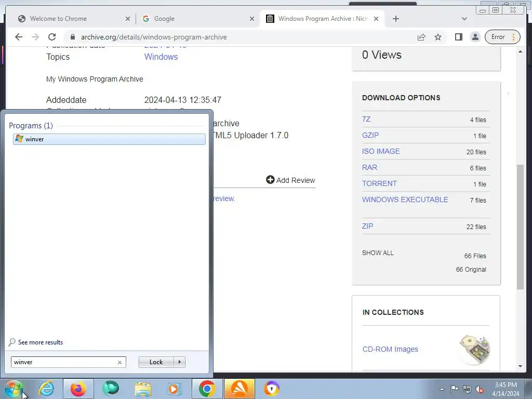
Task: Close the Welcome to Chrome tab
Action: (128, 19)
